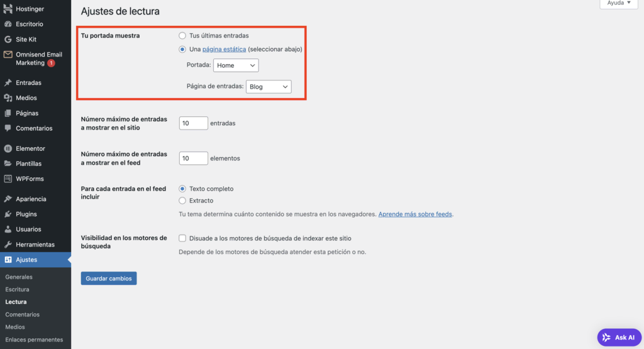The height and width of the screenshot is (349, 644).
Task: Click the Plugins plug icon
Action: pyautogui.click(x=8, y=214)
